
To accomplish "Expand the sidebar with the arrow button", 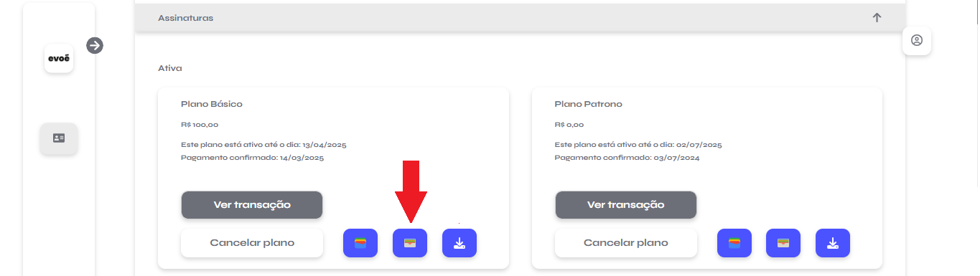I will tap(95, 45).
